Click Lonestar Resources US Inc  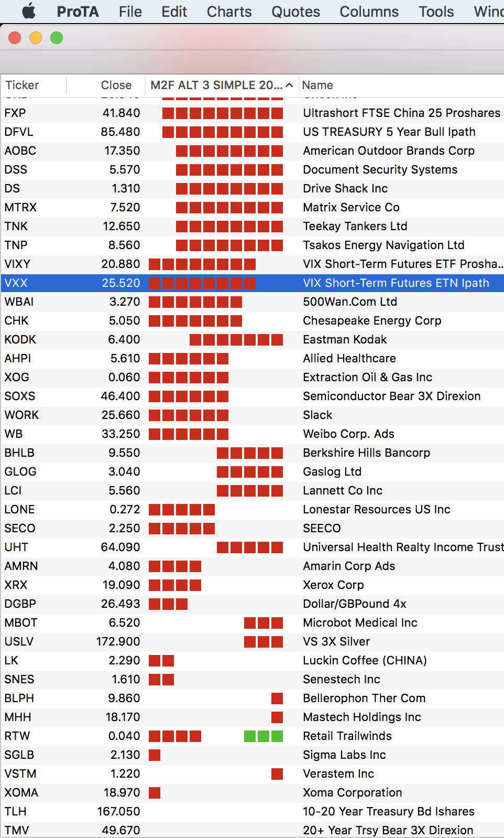tap(376, 509)
